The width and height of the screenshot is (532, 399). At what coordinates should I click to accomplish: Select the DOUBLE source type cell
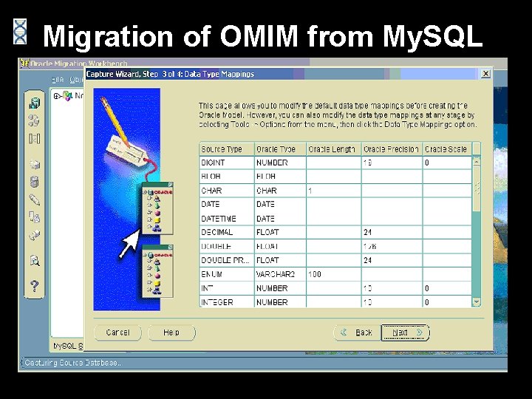click(227, 246)
